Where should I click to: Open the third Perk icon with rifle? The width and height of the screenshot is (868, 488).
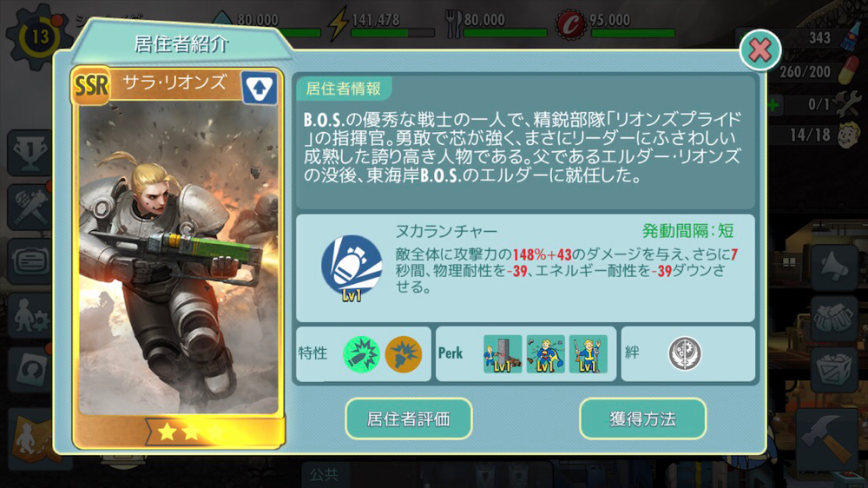tap(588, 354)
